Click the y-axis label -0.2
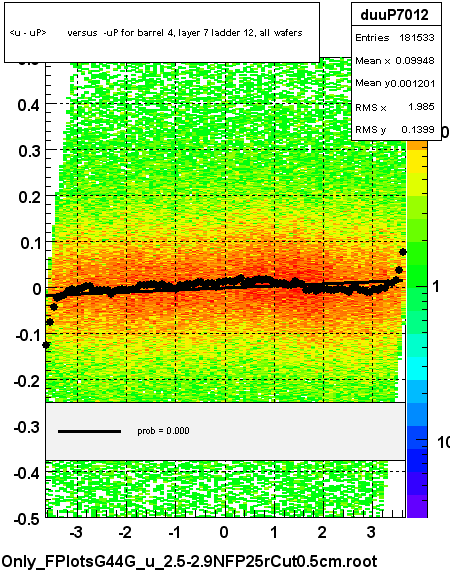 [x=28, y=381]
